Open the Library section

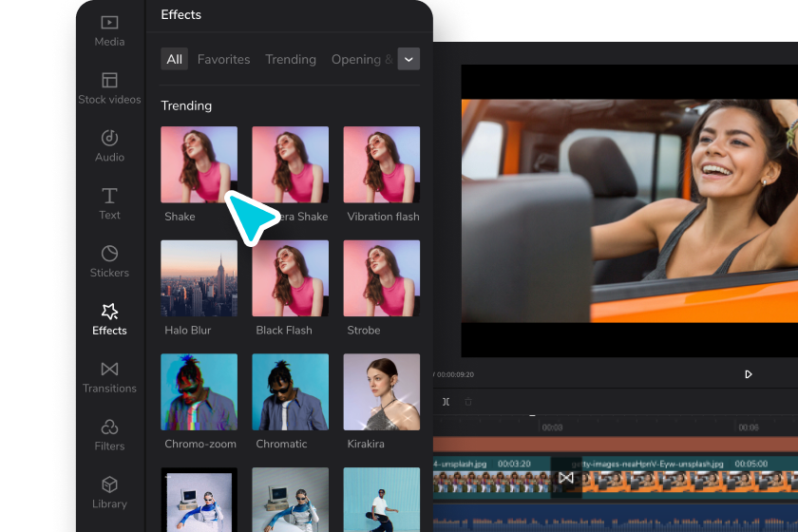(x=109, y=493)
